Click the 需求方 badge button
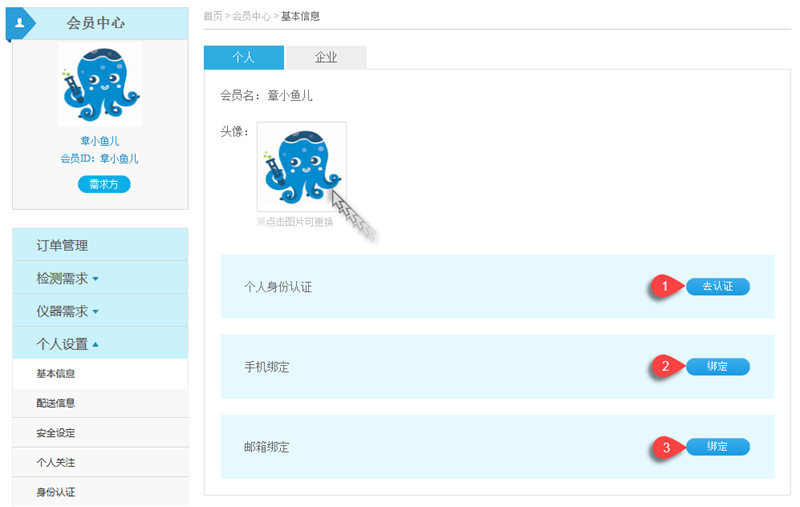 (104, 184)
